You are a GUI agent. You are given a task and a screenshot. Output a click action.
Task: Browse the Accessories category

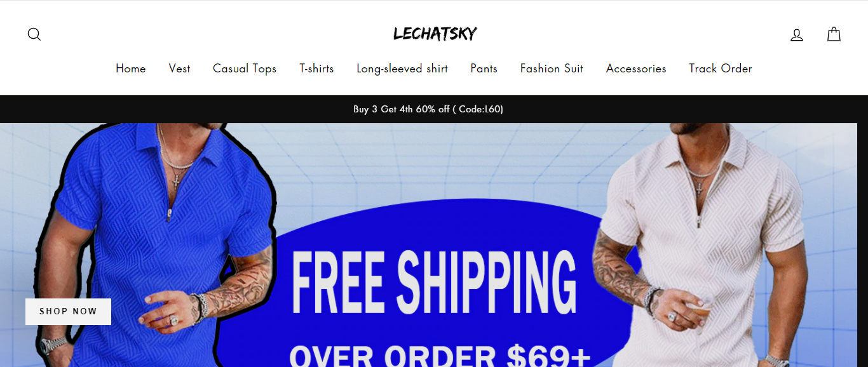click(636, 69)
